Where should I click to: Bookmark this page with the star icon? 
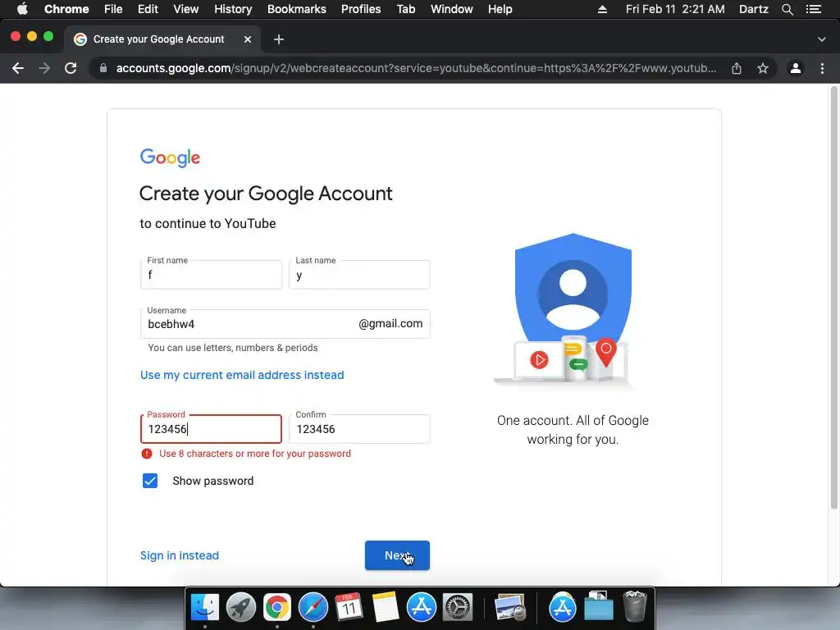[763, 68]
